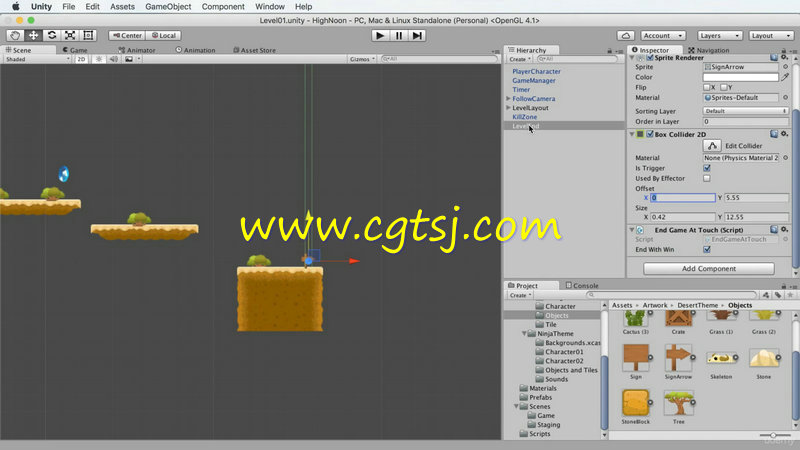Image resolution: width=800 pixels, height=450 pixels.
Task: Select the Rotate tool
Action: [52, 35]
